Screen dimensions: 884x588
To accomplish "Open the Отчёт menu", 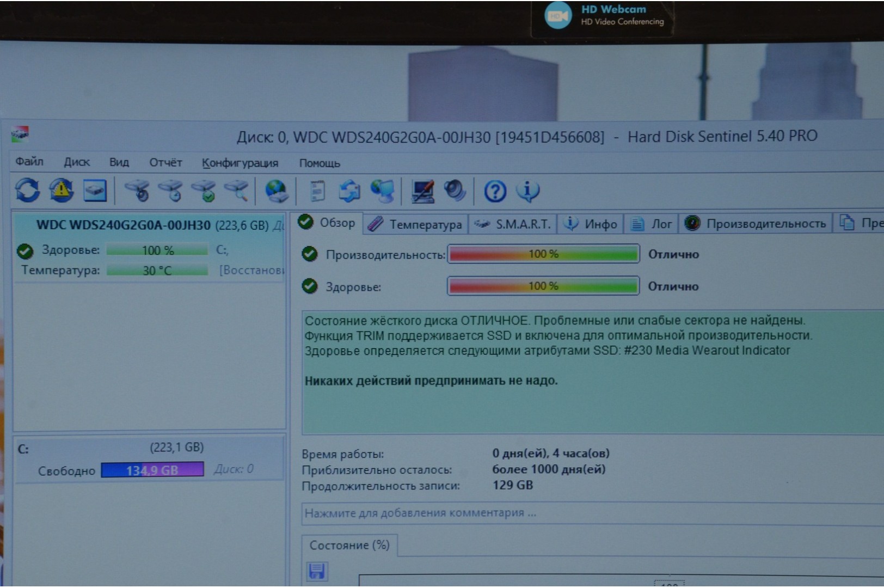I will (165, 162).
